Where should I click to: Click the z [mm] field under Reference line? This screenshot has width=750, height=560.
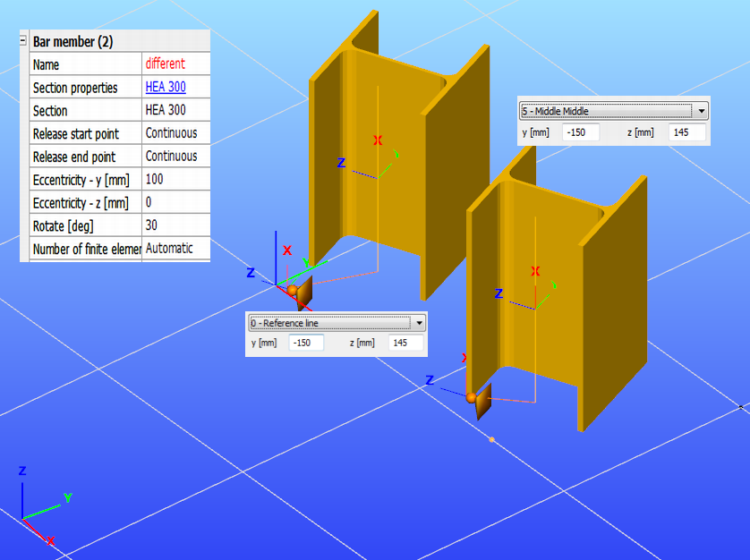tap(405, 343)
